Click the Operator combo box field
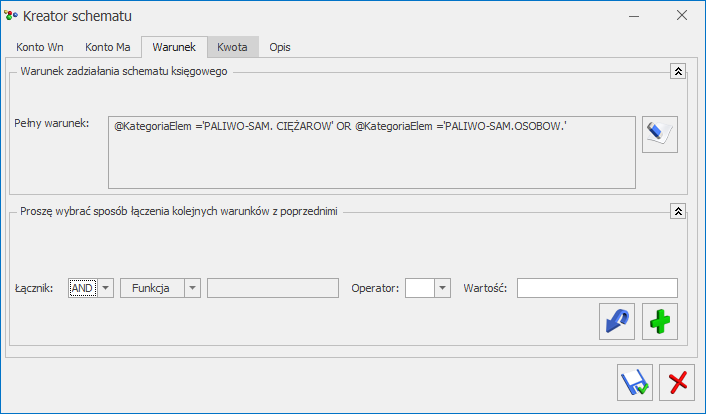 tap(420, 288)
